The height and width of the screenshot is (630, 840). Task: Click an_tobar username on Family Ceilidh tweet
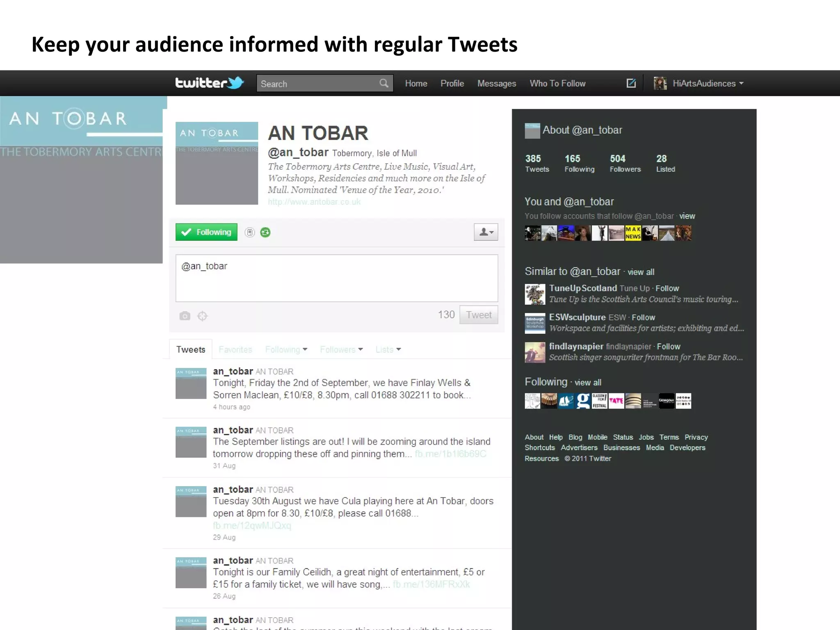233,561
